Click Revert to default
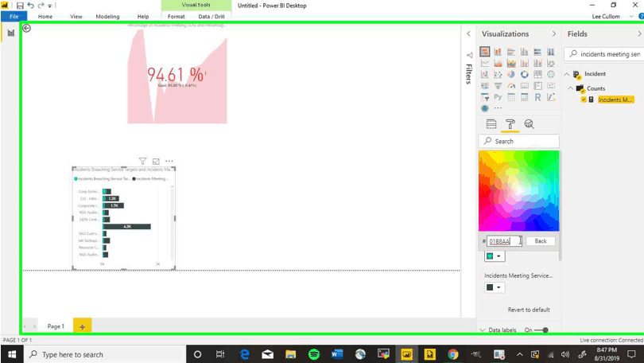The width and height of the screenshot is (644, 363). pos(529,310)
